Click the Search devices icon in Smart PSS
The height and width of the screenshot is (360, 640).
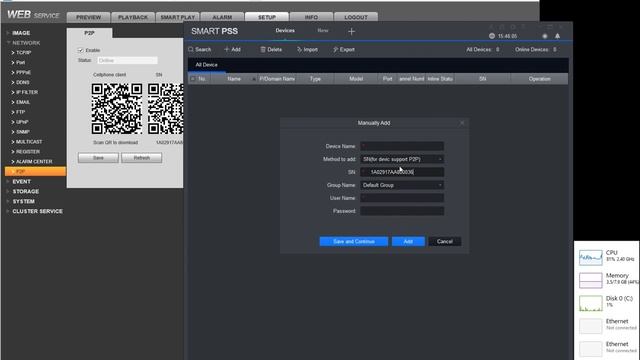click(x=191, y=49)
